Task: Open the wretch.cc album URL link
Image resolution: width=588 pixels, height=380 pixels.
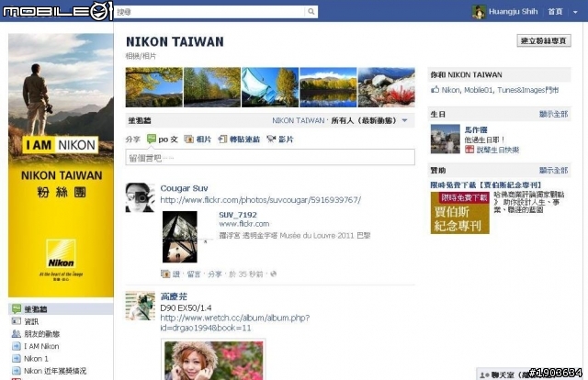Action: [235, 323]
